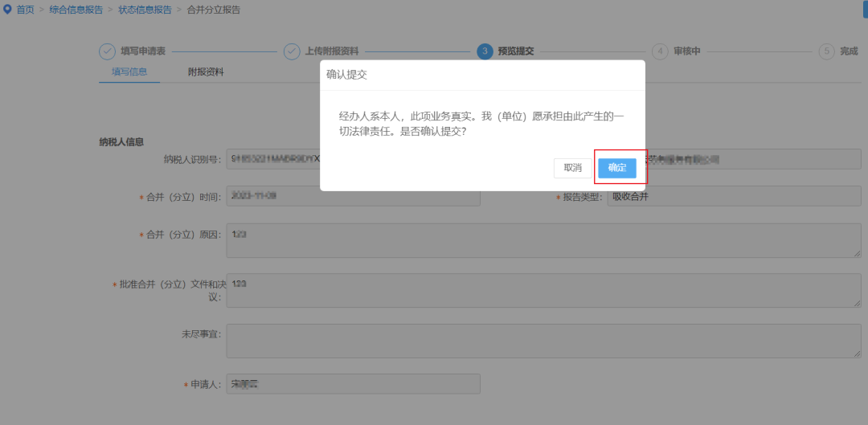Click the 合并分立报告 breadcrumb text
868x425 pixels.
[x=214, y=10]
